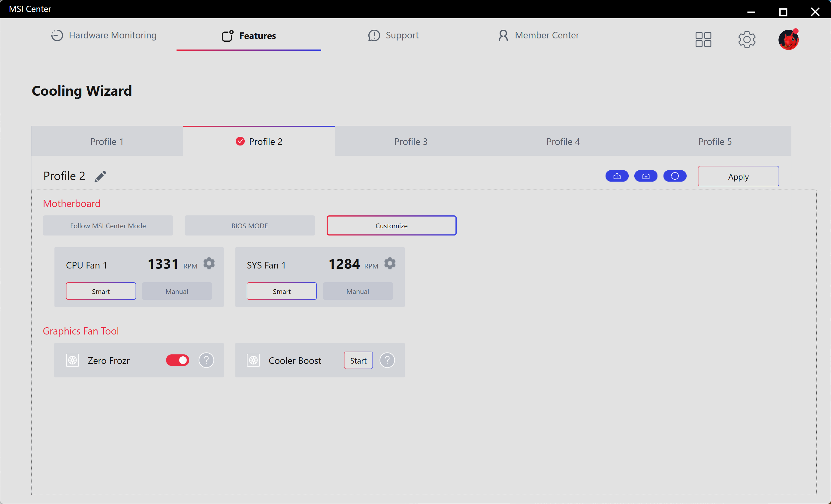831x504 pixels.
Task: Click the blue import profile icon button
Action: [645, 176]
